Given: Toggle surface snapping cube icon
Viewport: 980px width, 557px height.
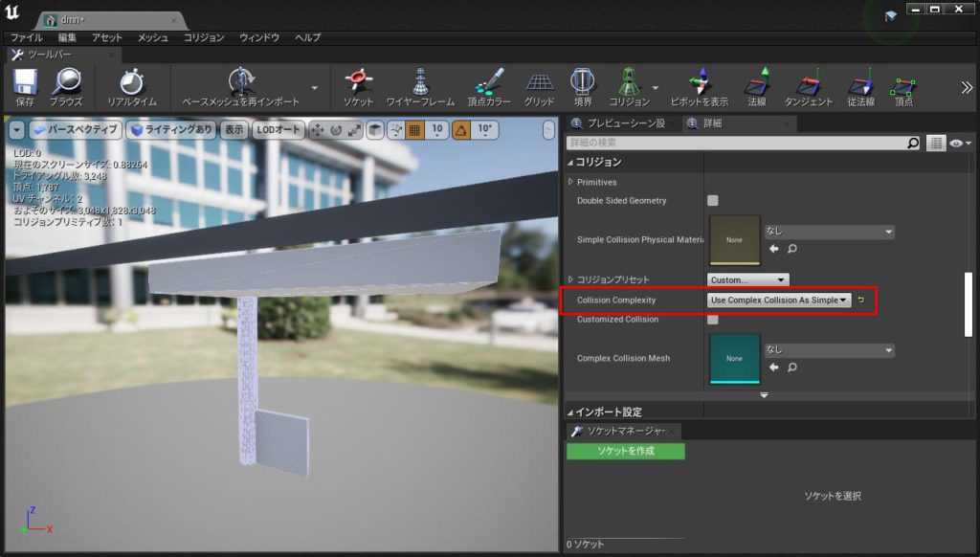Looking at the screenshot, I should [x=375, y=130].
